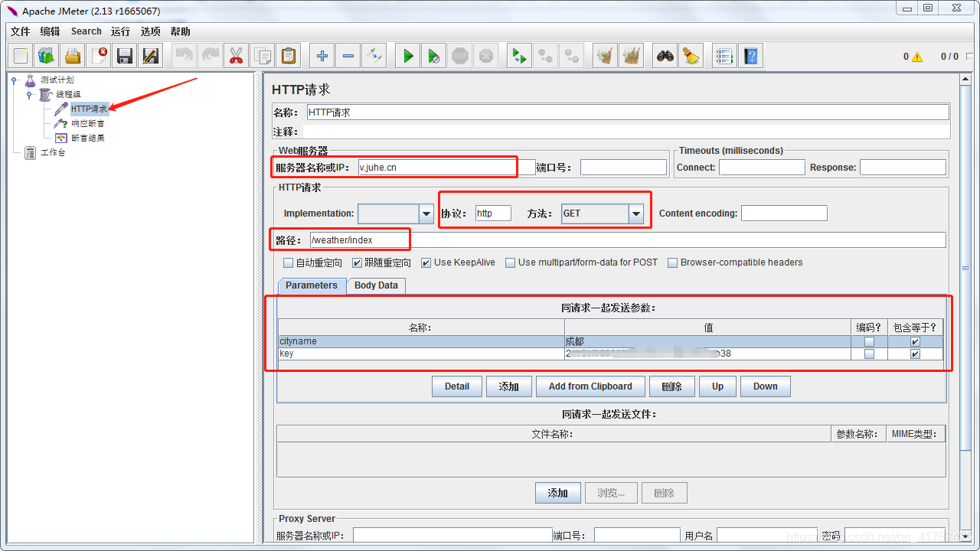Image resolution: width=980 pixels, height=551 pixels.
Task: Disable the Use KeepAlive checkbox
Action: click(426, 262)
